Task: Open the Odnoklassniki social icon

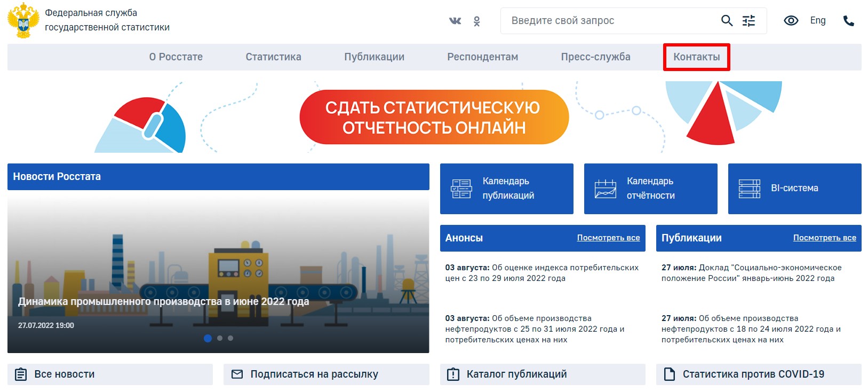Action: 477,21
